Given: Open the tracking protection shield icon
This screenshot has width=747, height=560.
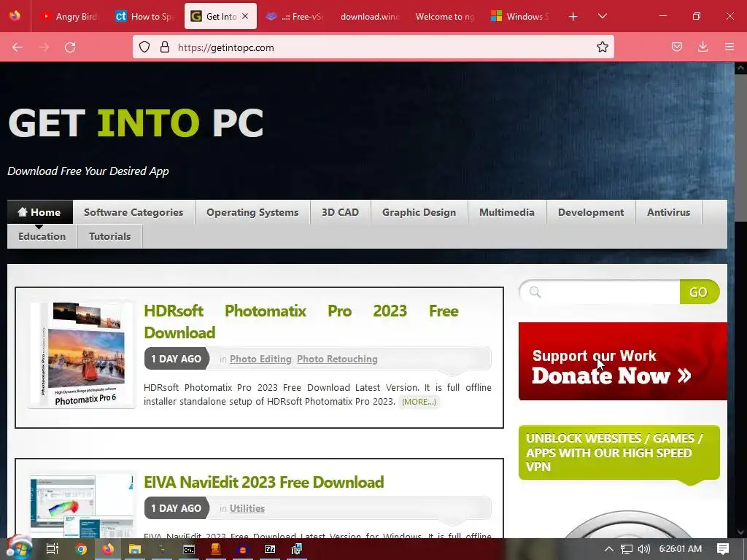Looking at the screenshot, I should coord(144,47).
